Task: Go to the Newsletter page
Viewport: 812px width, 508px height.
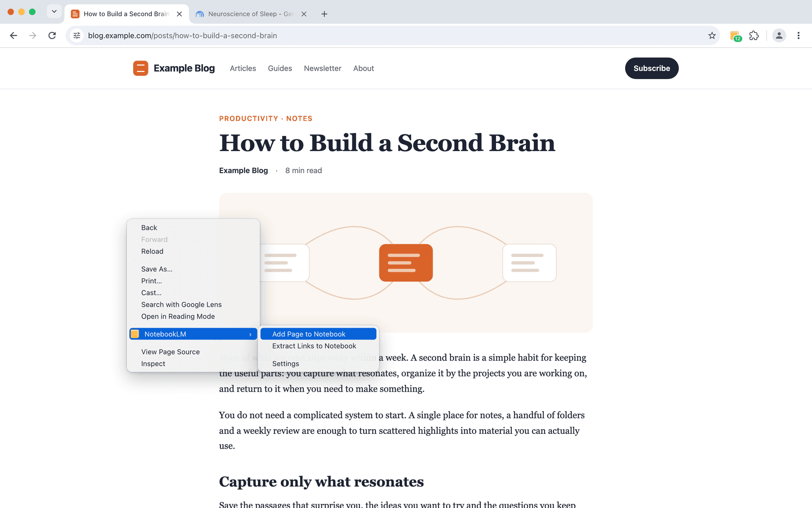Action: pos(323,68)
